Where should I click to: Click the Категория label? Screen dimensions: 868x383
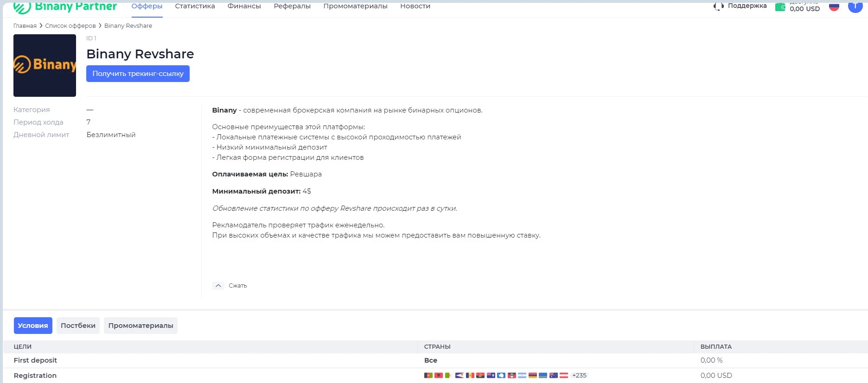32,110
